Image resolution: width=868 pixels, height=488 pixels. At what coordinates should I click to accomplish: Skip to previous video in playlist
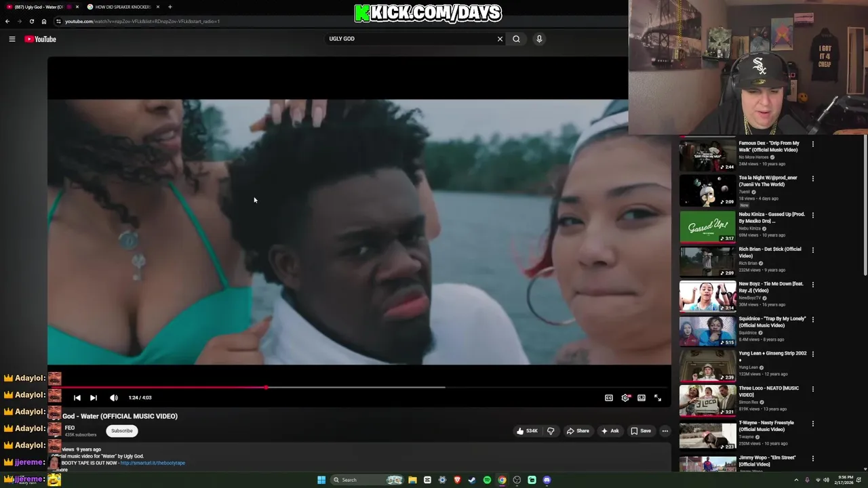(77, 398)
